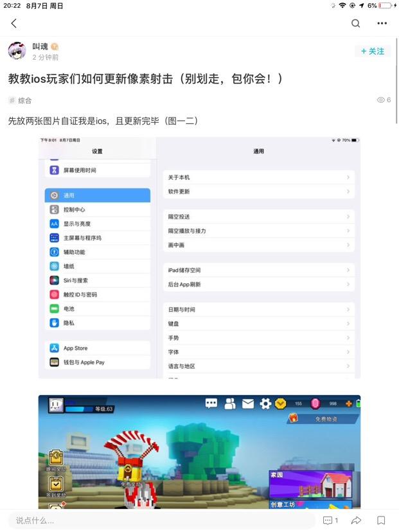The width and height of the screenshot is (399, 532).
Task: Expand the 软件更新 row chevron
Action: point(348,191)
